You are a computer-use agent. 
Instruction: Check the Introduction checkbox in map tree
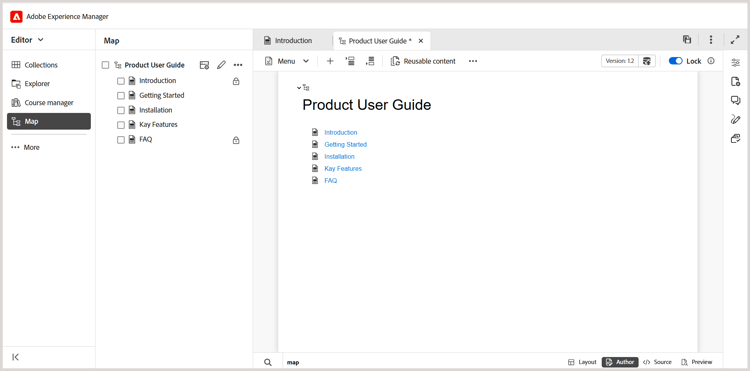point(121,81)
